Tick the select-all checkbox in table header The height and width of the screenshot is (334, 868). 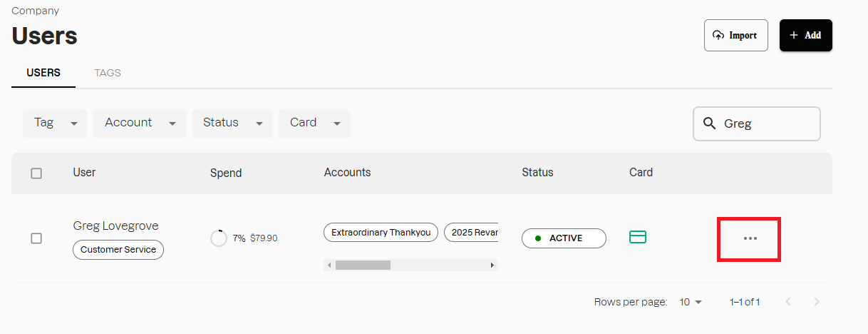36,173
